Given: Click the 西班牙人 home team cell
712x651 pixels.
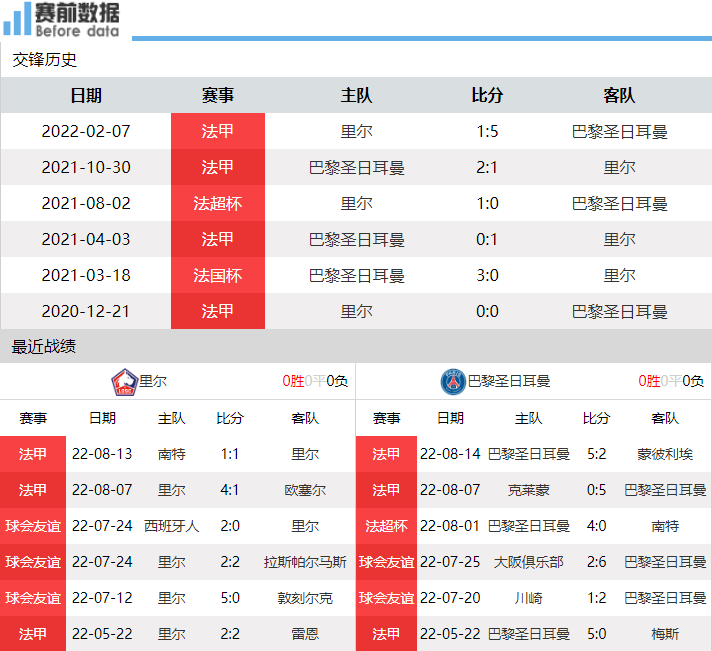Looking at the screenshot, I should coord(172,526).
